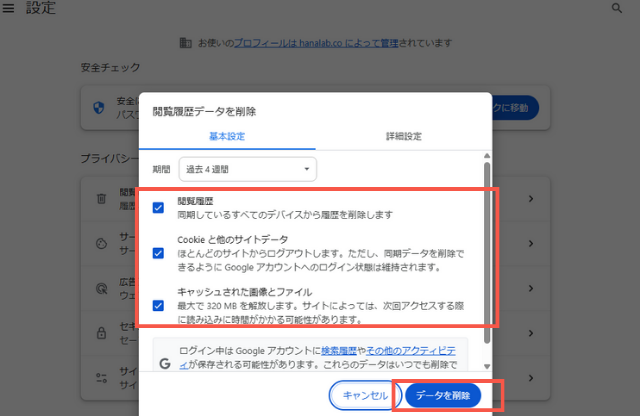Click the trash can icon in privacy list
This screenshot has height=416, width=640.
(x=101, y=199)
